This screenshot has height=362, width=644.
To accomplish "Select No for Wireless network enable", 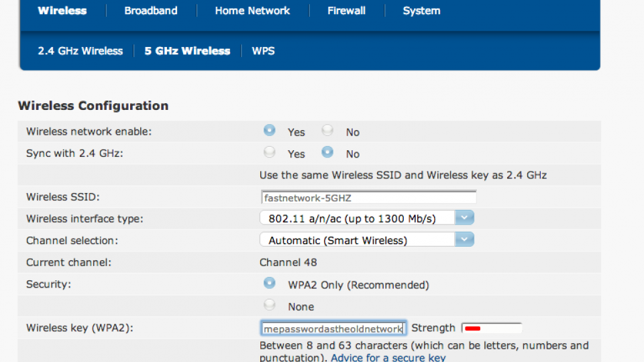I will point(327,131).
